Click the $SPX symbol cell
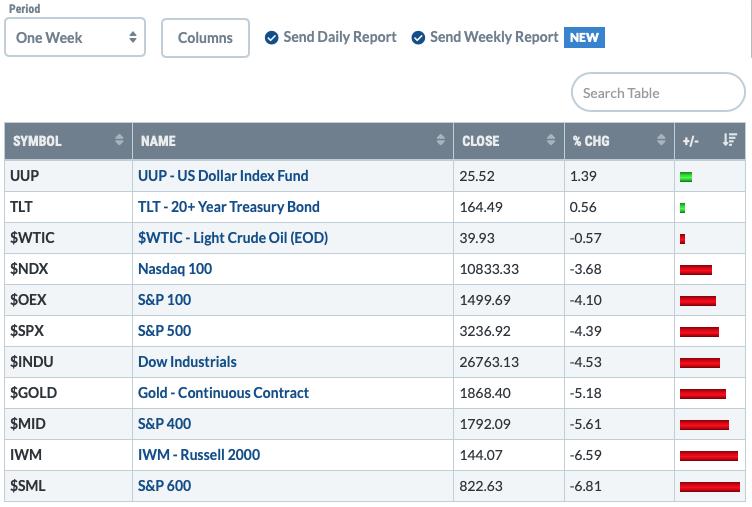Image resolution: width=752 pixels, height=507 pixels. pyautogui.click(x=69, y=330)
